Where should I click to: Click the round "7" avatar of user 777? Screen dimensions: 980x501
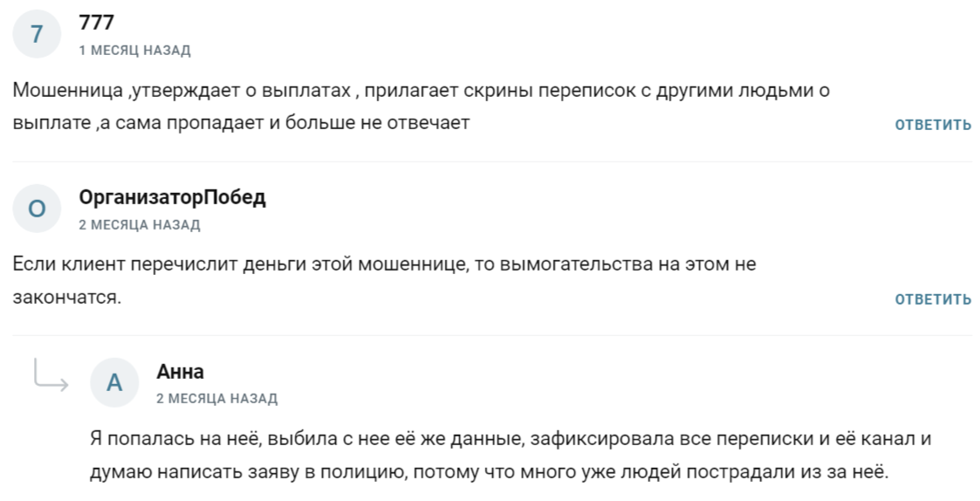37,34
